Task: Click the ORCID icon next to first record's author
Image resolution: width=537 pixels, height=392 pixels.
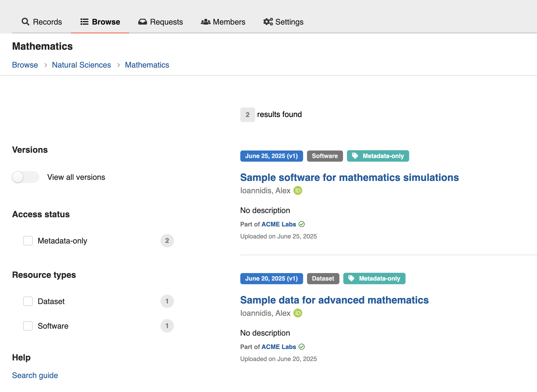Action: [x=298, y=190]
